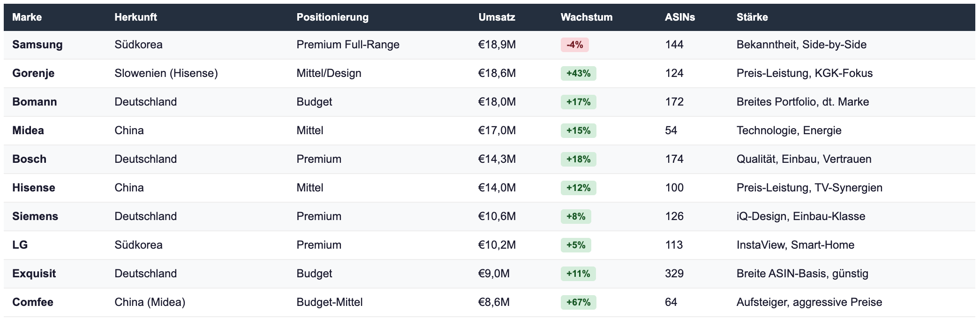Select the Bomann brand cell
The height and width of the screenshot is (320, 980).
coord(35,102)
